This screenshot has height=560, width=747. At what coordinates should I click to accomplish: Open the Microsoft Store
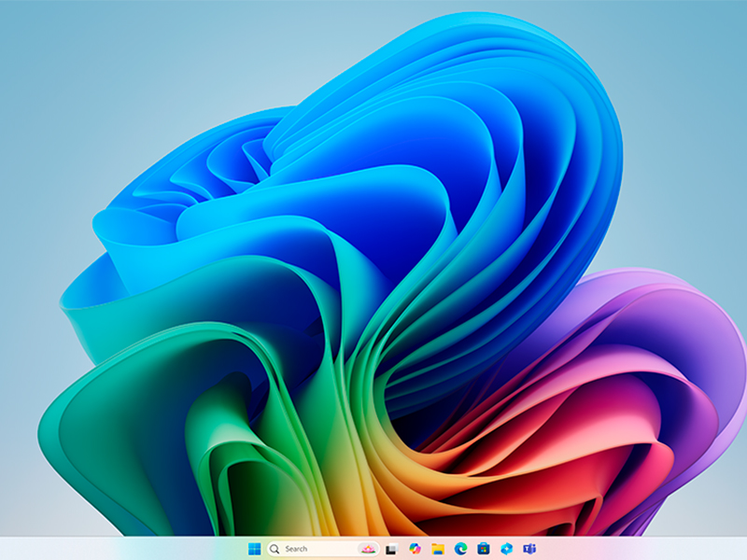pos(484,549)
